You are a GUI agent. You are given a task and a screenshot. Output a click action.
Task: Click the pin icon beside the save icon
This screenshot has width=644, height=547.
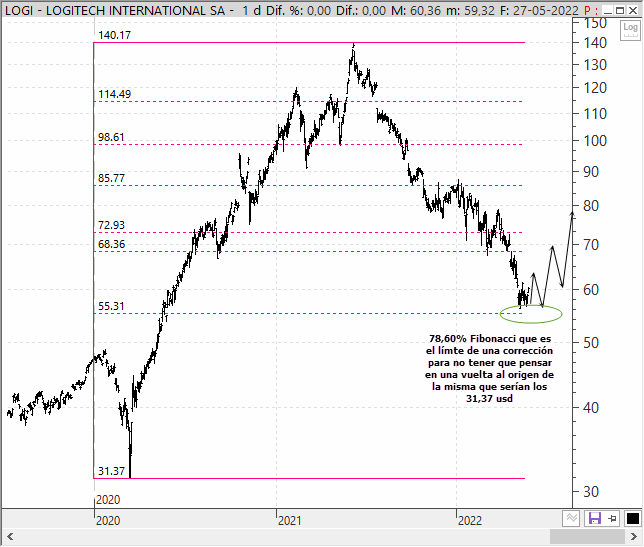(x=612, y=518)
